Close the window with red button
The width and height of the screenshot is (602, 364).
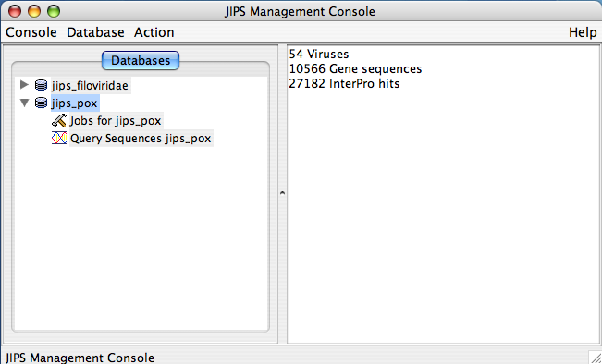(15, 11)
